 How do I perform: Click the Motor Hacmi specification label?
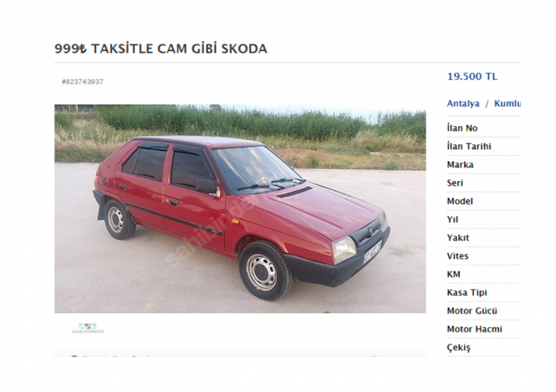coord(474,329)
